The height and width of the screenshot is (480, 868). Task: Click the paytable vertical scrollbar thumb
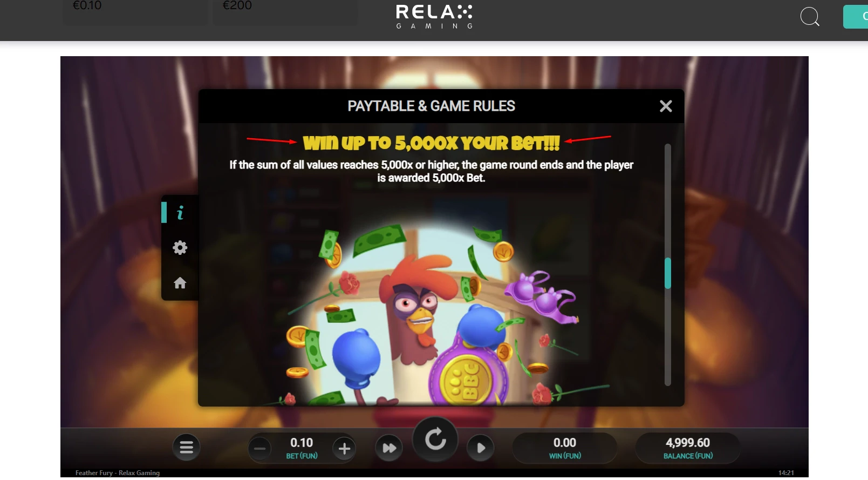point(668,273)
